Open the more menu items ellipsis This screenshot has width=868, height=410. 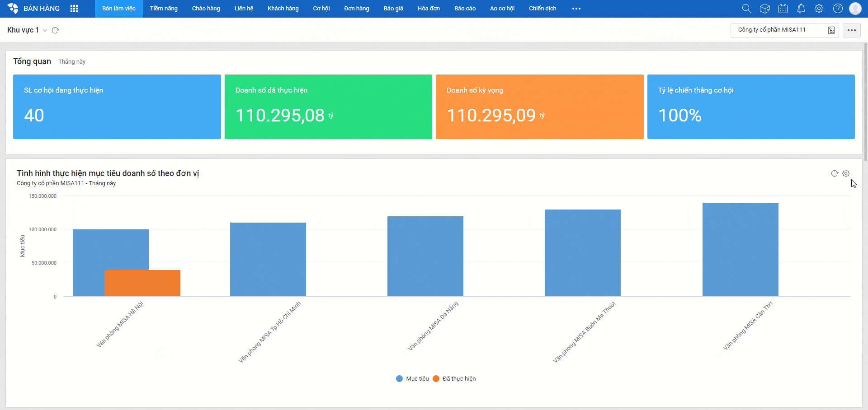pos(576,9)
